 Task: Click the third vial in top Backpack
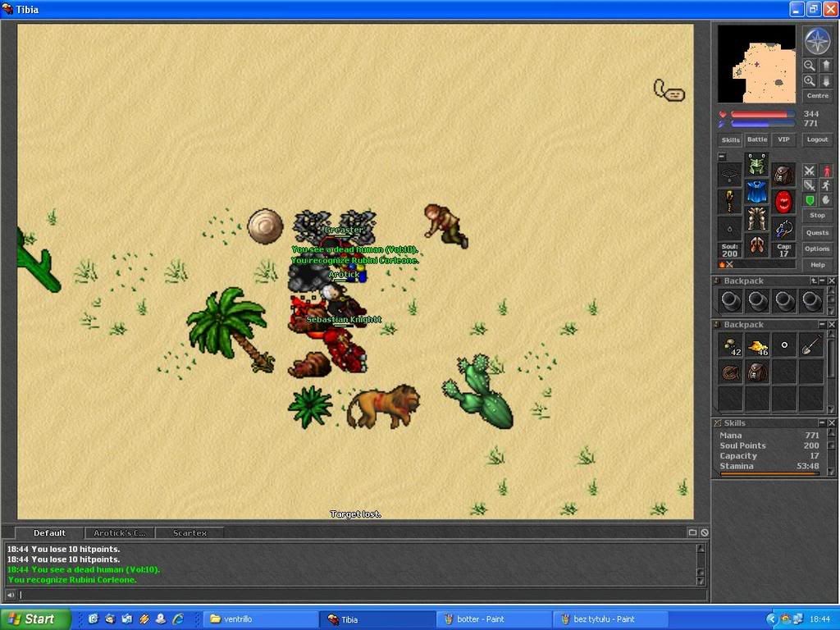coord(785,301)
